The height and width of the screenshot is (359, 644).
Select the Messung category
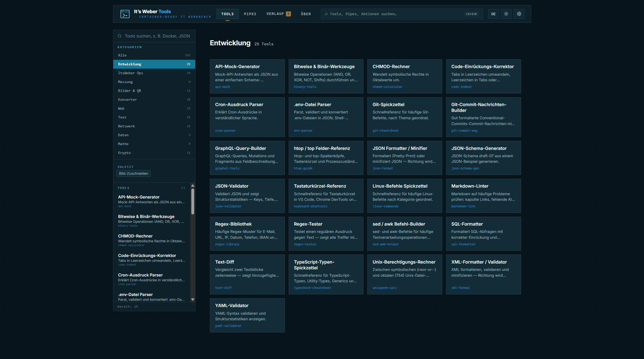pyautogui.click(x=154, y=82)
